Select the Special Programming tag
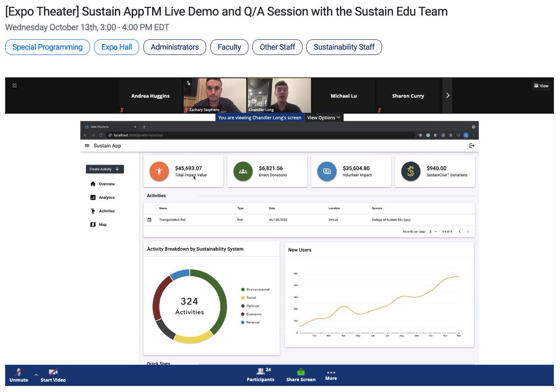 (x=48, y=47)
